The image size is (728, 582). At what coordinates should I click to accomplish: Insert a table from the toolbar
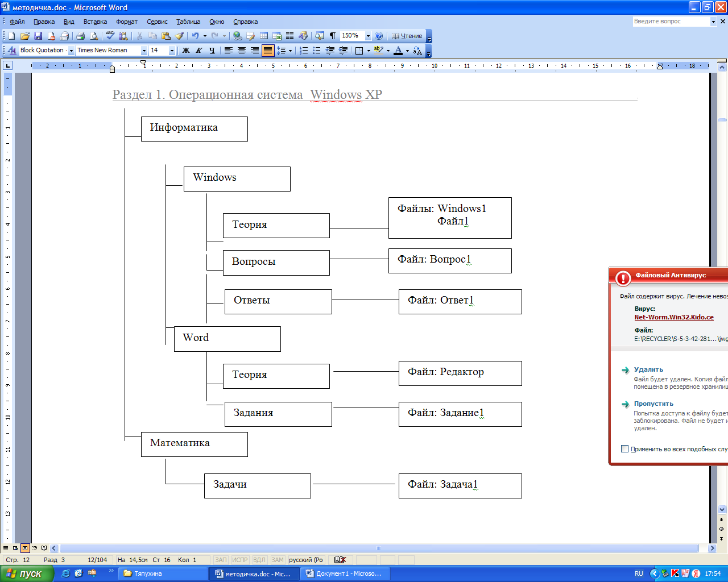(x=263, y=36)
